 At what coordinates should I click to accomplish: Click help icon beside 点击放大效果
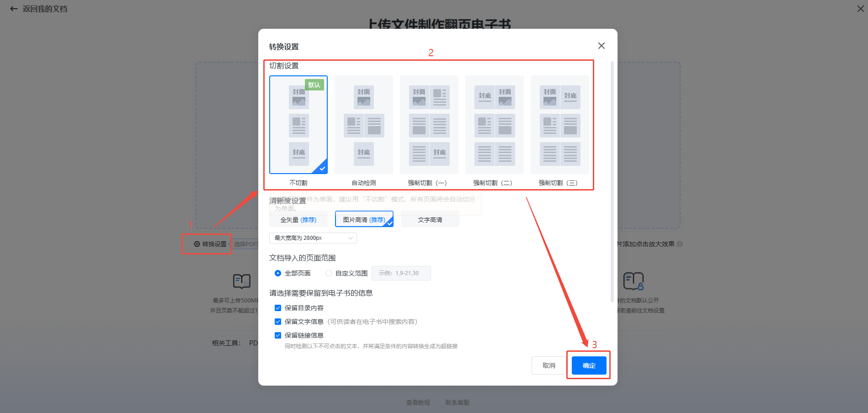(x=680, y=244)
